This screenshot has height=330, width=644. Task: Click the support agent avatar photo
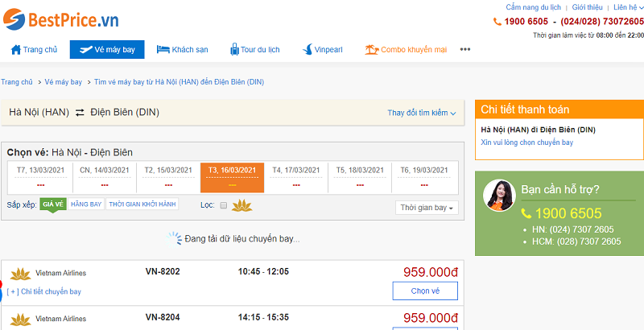[499, 196]
